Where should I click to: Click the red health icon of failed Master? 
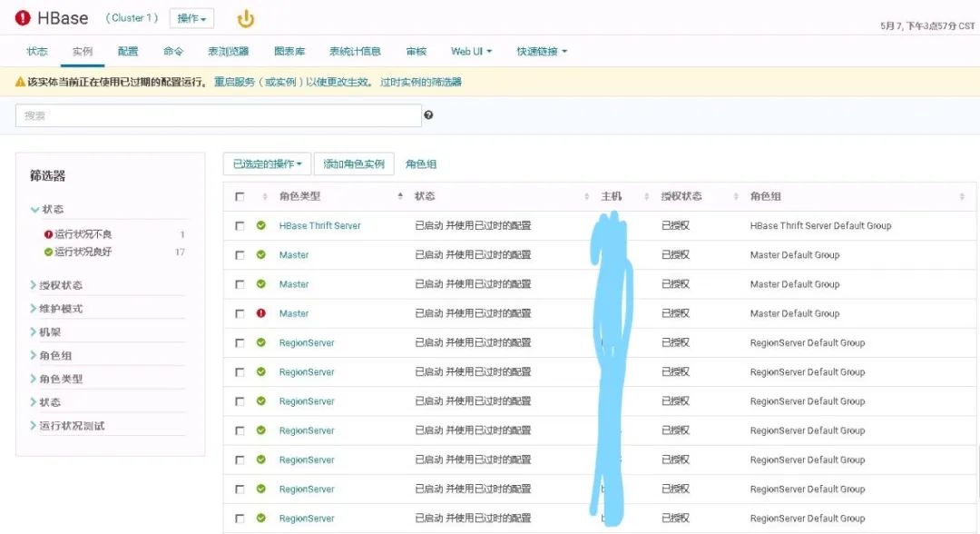pyautogui.click(x=261, y=313)
